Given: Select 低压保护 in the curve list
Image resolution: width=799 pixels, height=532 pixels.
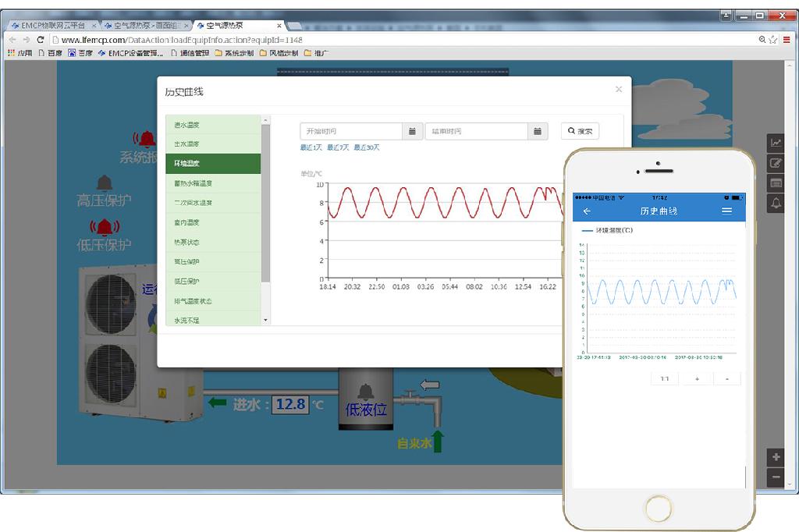Looking at the screenshot, I should [213, 282].
